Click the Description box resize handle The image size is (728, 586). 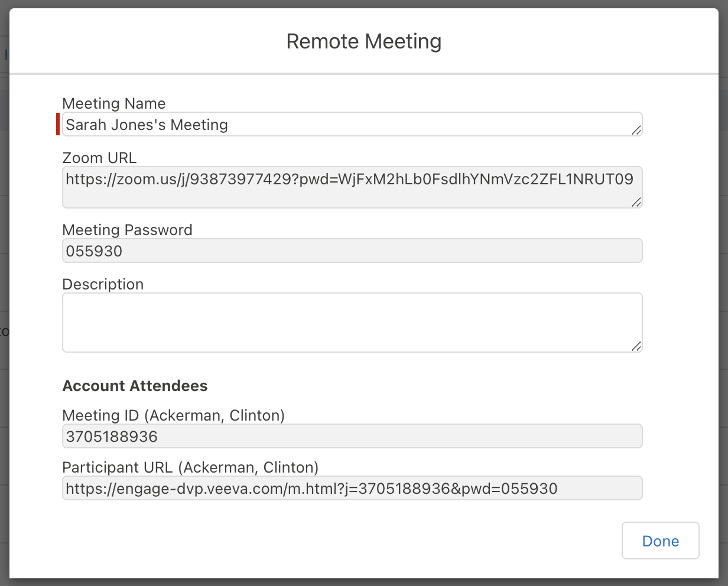(x=636, y=346)
